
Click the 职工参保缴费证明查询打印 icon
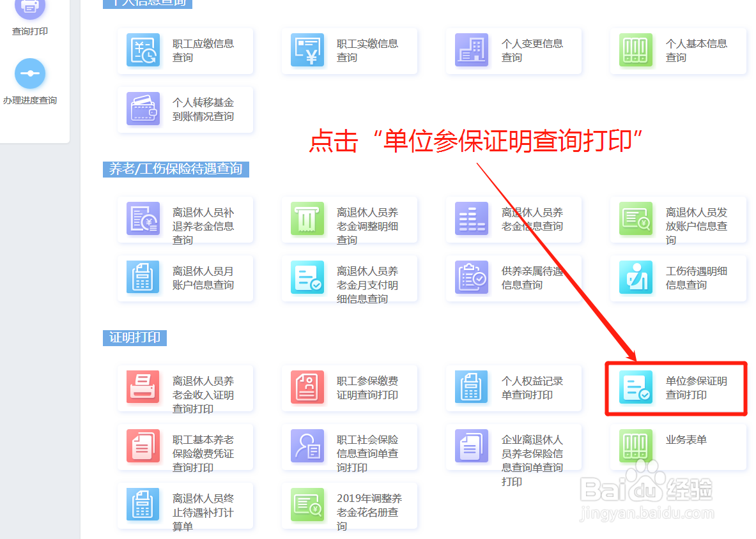click(x=307, y=387)
